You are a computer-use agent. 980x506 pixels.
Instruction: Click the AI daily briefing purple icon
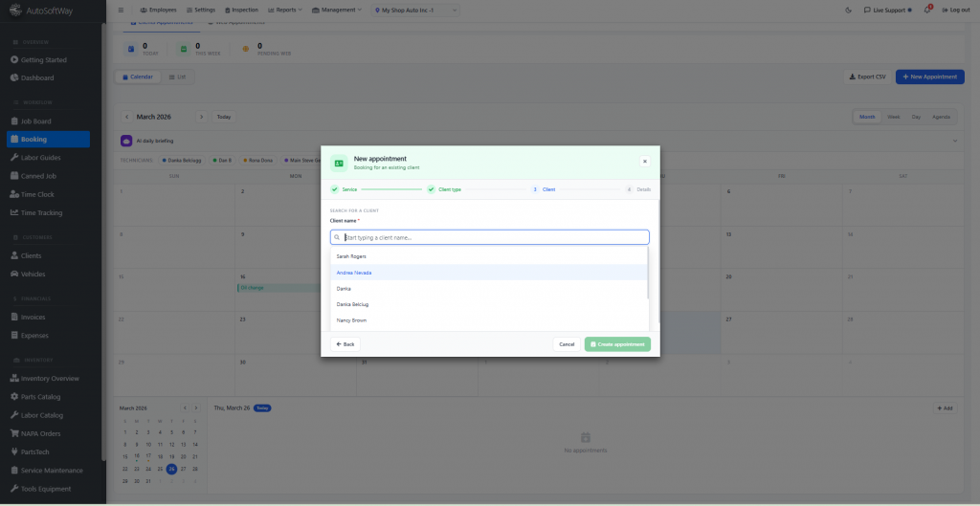click(x=125, y=141)
